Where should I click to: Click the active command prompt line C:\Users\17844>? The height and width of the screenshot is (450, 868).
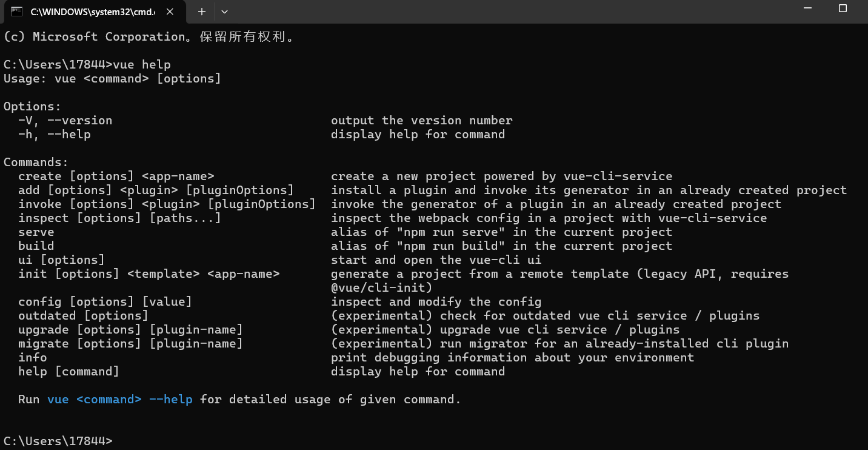(x=58, y=441)
